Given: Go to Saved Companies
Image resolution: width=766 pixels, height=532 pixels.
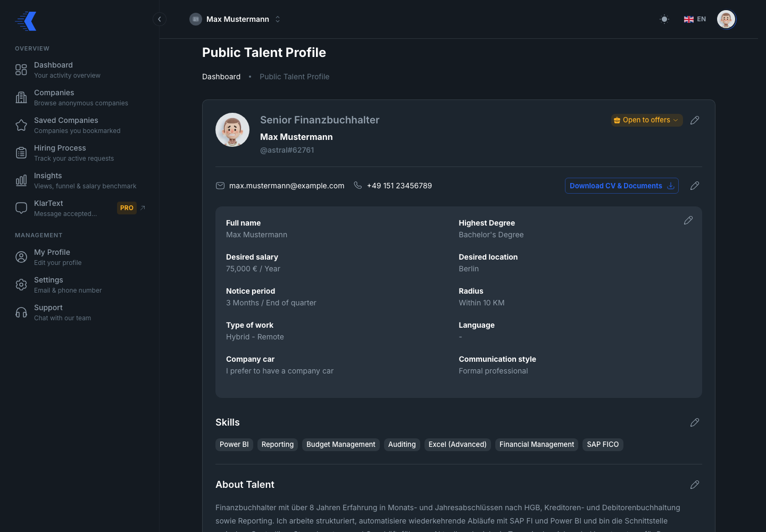Looking at the screenshot, I should click(80, 125).
